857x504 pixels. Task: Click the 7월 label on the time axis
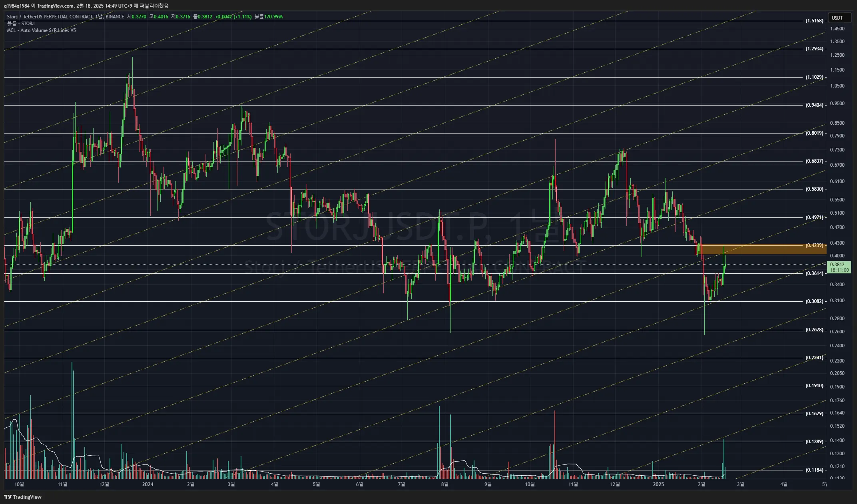point(401,484)
